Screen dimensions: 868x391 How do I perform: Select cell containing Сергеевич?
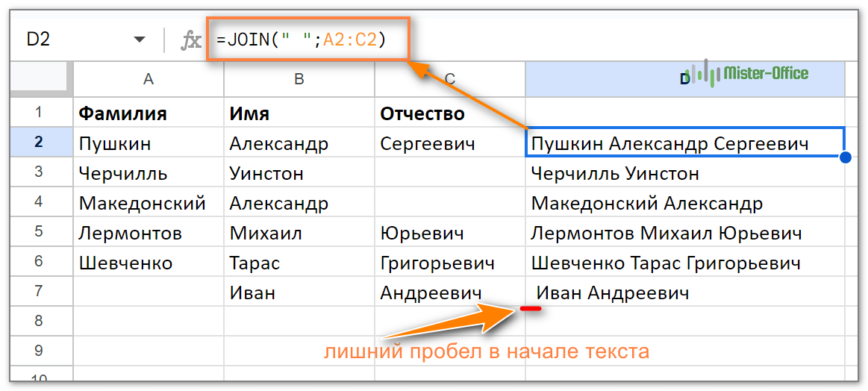point(449,143)
